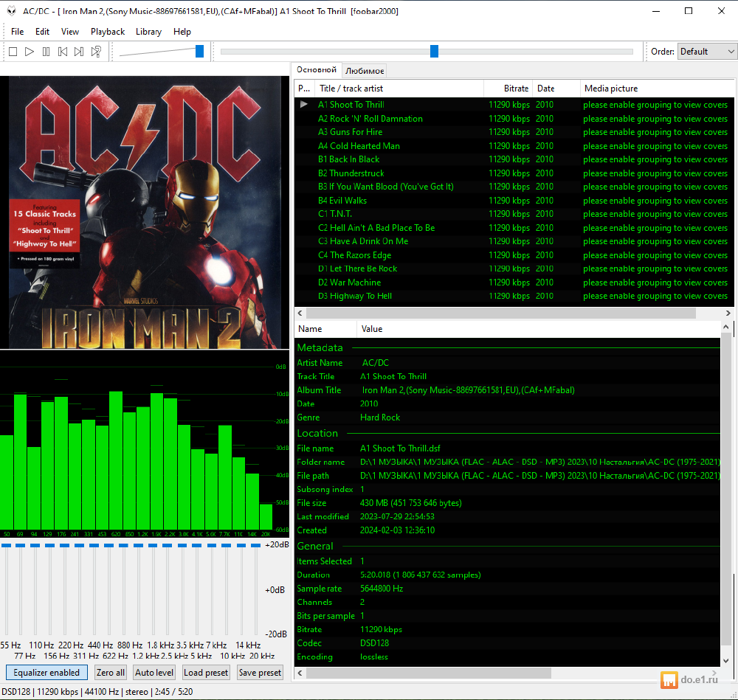Switch to the Любимое playlist tab
Screen dimensions: 738x700
(x=365, y=71)
